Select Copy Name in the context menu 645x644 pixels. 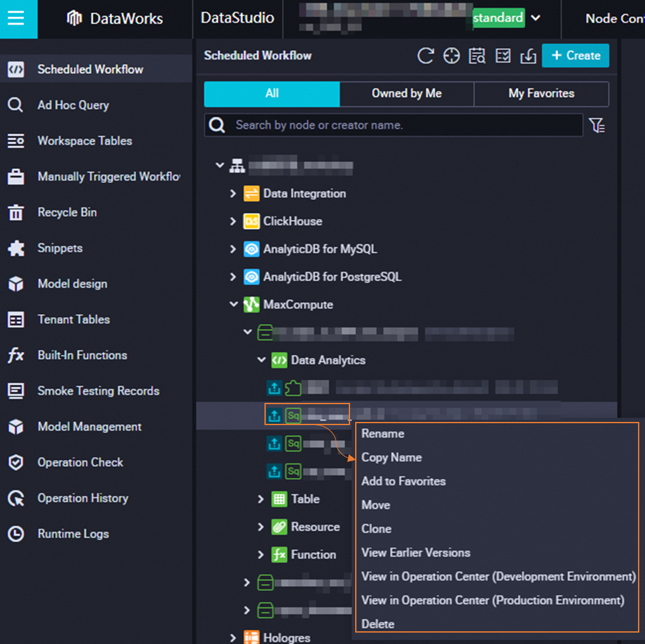pyautogui.click(x=391, y=457)
